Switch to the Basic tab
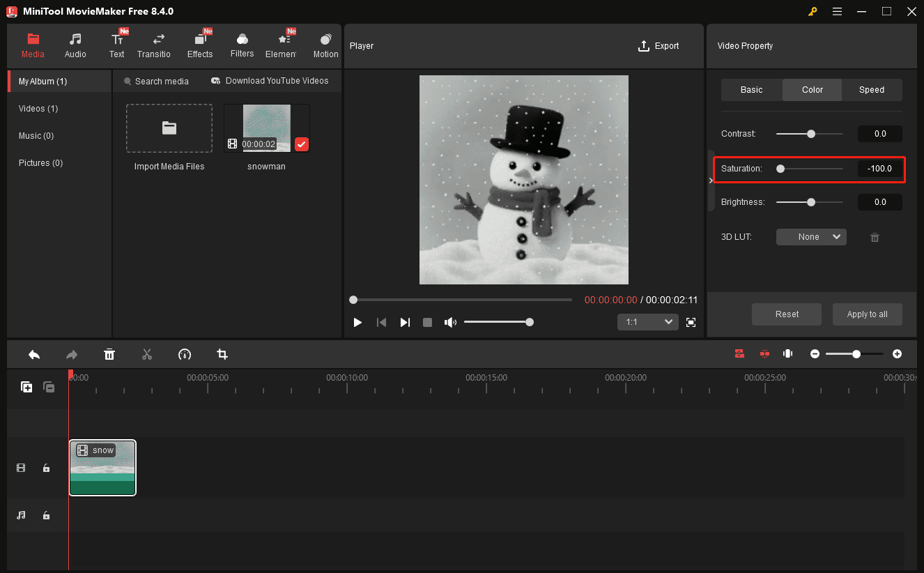 click(752, 89)
